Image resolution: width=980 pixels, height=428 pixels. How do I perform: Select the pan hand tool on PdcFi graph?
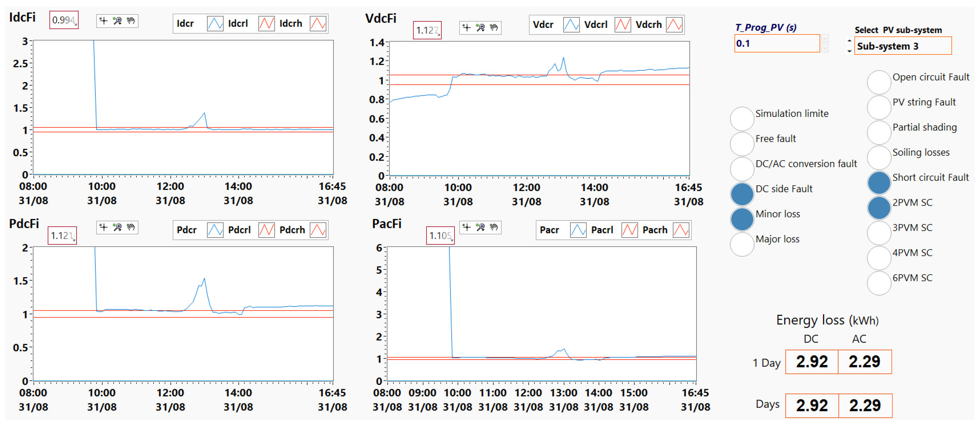tap(131, 227)
